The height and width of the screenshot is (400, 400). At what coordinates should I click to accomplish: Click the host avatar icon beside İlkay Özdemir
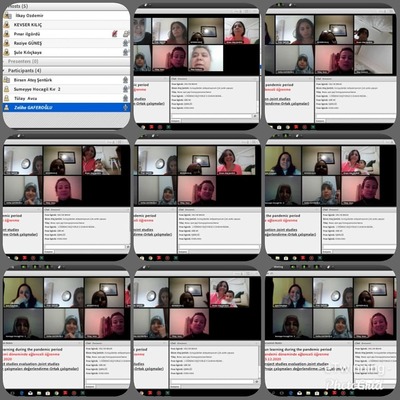pyautogui.click(x=6, y=16)
